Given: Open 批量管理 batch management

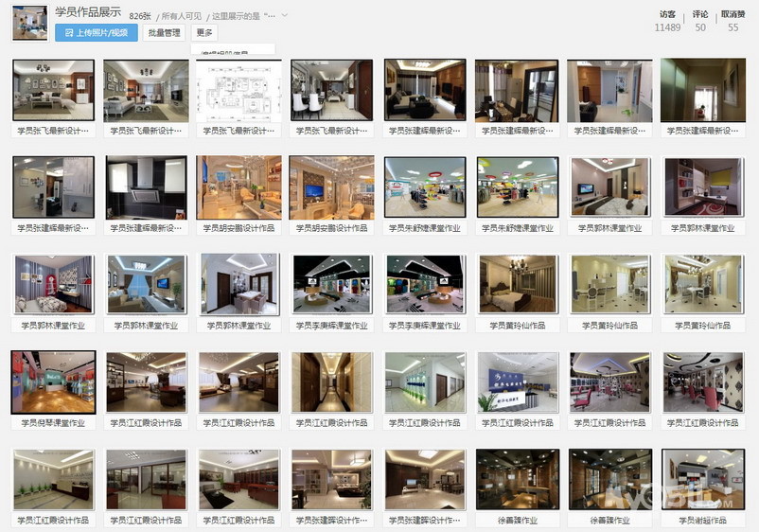Looking at the screenshot, I should [164, 33].
